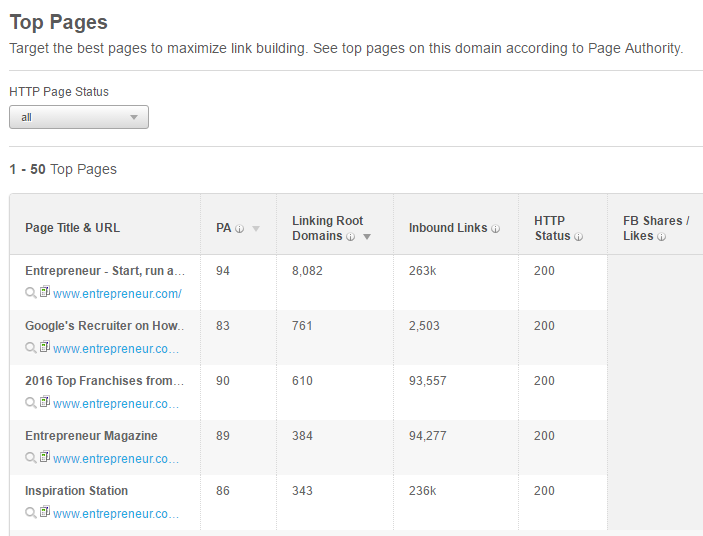This screenshot has width=703, height=536.
Task: Click PA value 89
Action: 223,436
